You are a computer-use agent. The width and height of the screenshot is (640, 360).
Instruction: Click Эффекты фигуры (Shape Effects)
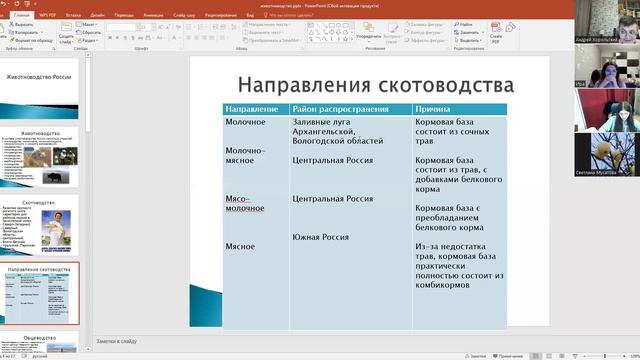click(425, 40)
